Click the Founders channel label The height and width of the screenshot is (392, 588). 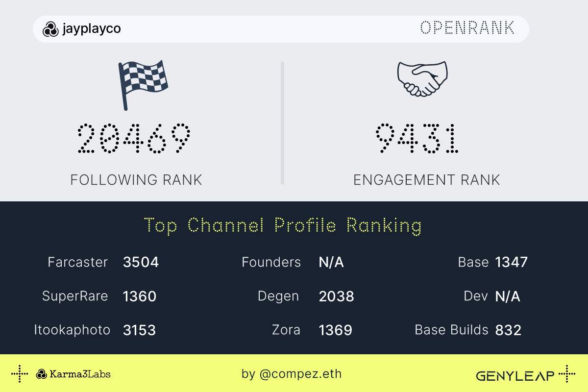click(271, 262)
